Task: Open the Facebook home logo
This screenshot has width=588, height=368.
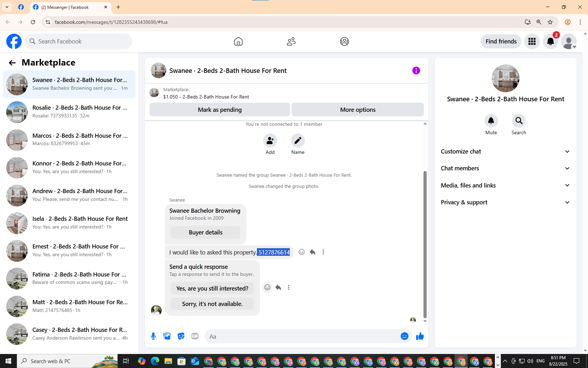Action: coord(14,41)
